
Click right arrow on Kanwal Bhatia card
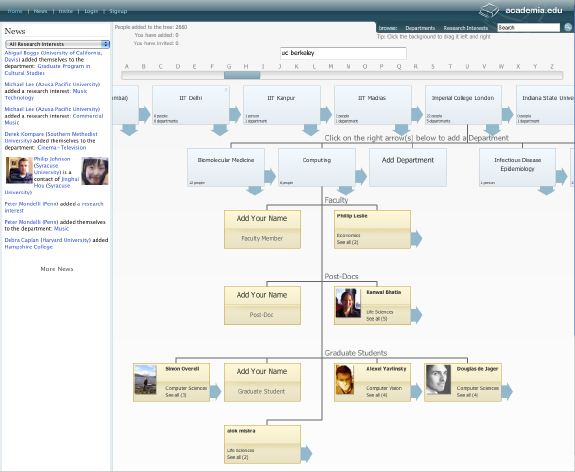[416, 315]
